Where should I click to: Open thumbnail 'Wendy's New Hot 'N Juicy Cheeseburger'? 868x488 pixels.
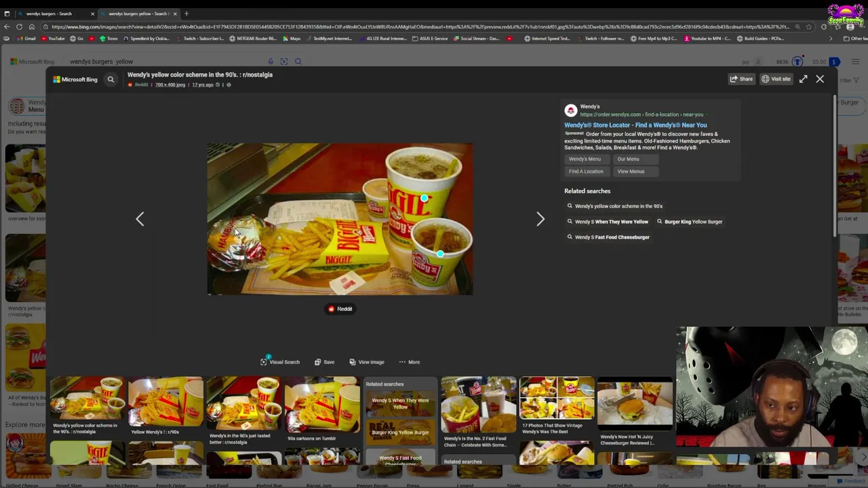click(635, 412)
